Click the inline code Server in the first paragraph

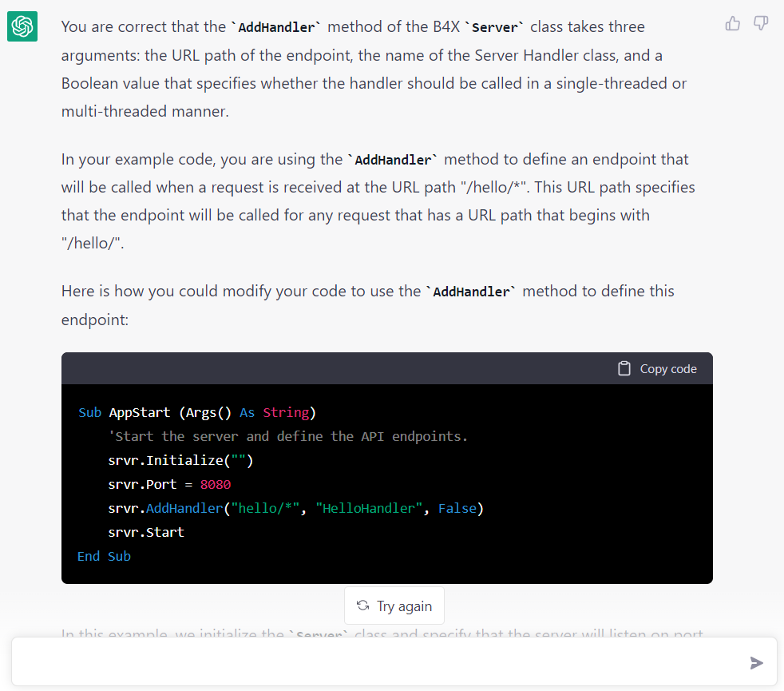point(494,26)
